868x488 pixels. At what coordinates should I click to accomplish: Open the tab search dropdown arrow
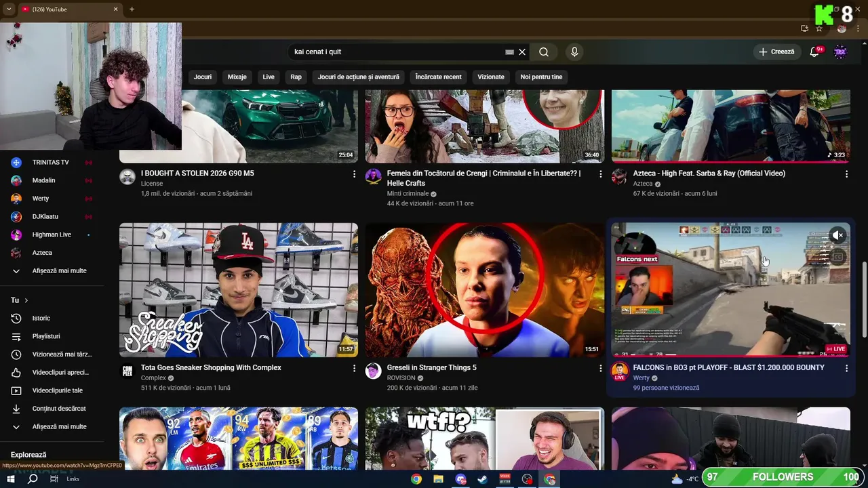(9, 9)
